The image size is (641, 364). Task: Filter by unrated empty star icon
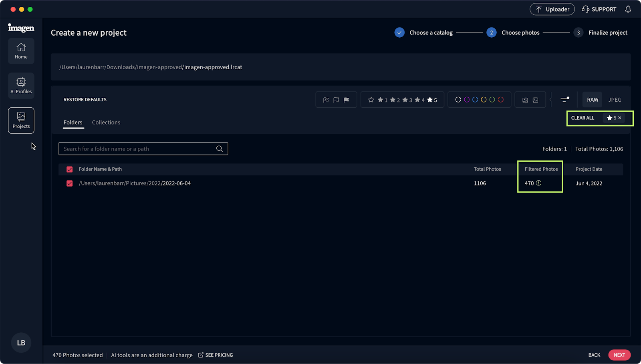click(371, 100)
